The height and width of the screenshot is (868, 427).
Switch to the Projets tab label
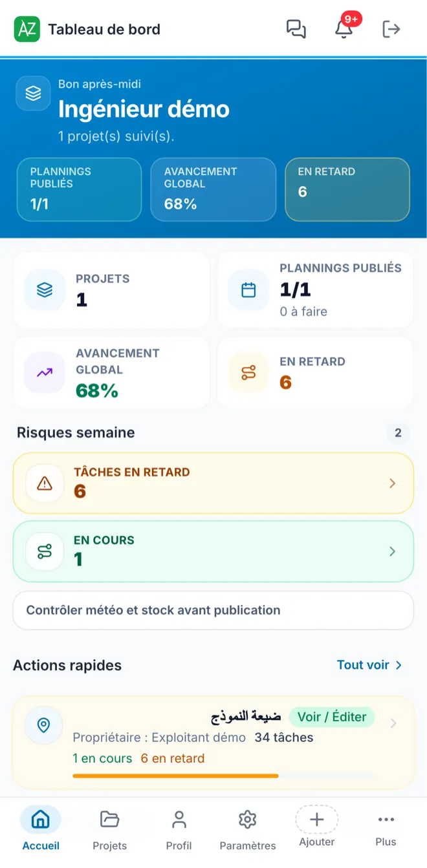click(110, 845)
